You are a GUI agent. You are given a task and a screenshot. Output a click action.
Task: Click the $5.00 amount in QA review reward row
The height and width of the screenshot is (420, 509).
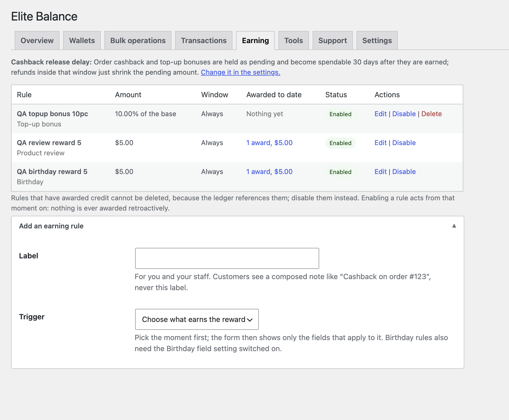pos(124,143)
